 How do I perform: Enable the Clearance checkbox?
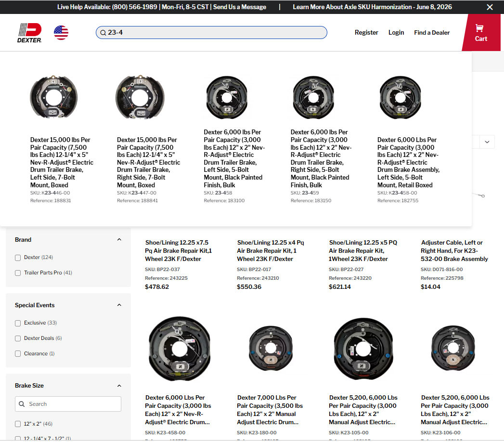tap(18, 353)
